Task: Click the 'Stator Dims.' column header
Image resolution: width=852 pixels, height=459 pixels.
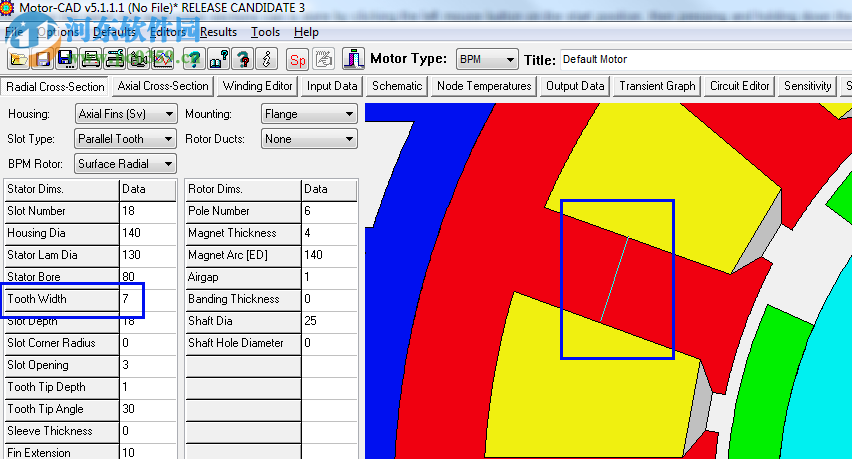Action: click(x=61, y=189)
